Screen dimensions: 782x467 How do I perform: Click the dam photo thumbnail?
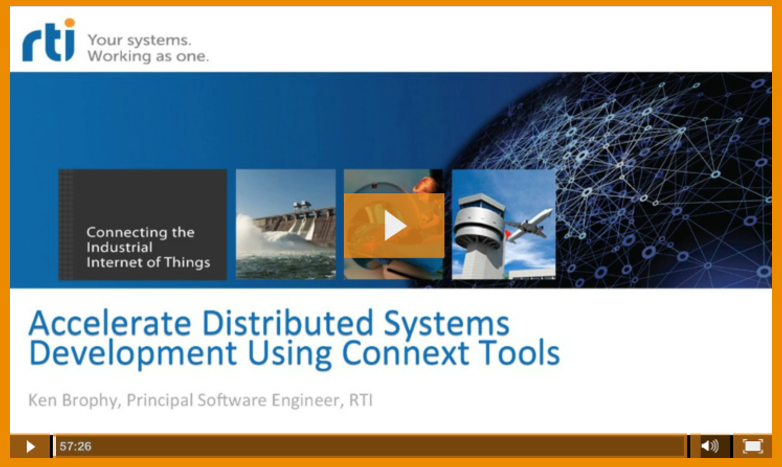click(286, 224)
